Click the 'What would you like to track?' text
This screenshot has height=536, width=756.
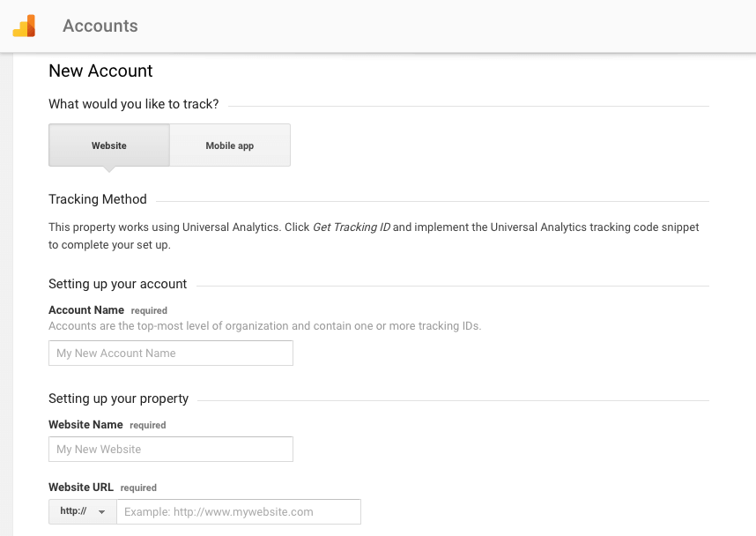(x=134, y=104)
